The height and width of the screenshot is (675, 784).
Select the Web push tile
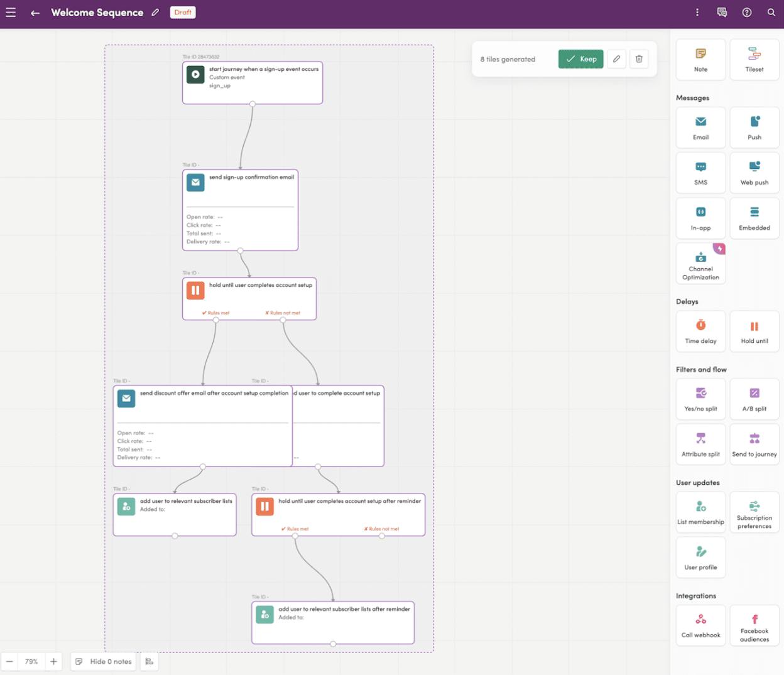coord(754,173)
